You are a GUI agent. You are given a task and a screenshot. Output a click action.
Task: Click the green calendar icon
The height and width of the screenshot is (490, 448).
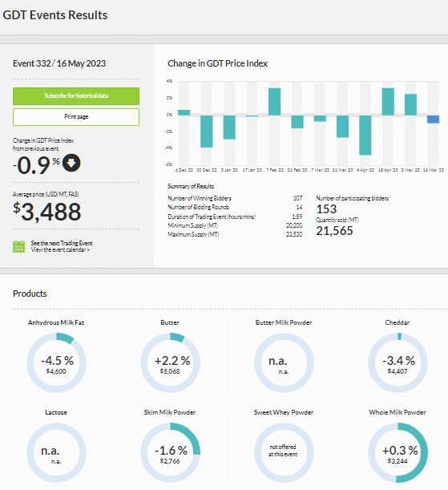click(x=18, y=246)
